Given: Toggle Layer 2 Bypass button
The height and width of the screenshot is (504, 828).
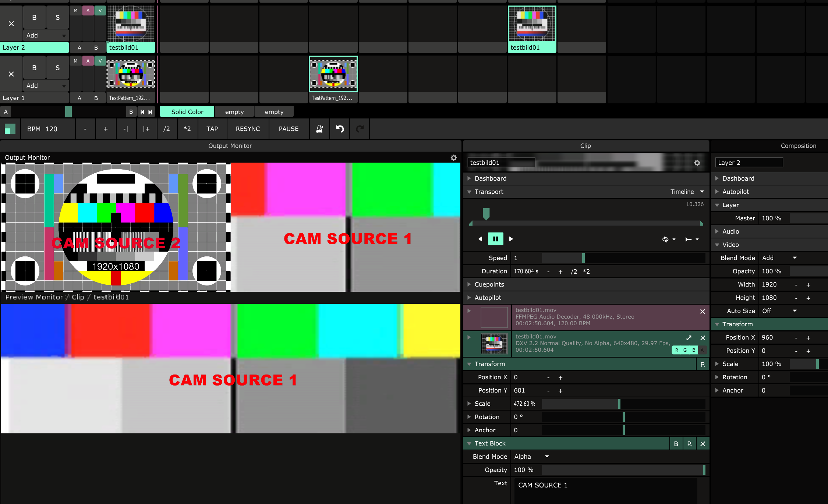Looking at the screenshot, I should tap(34, 17).
